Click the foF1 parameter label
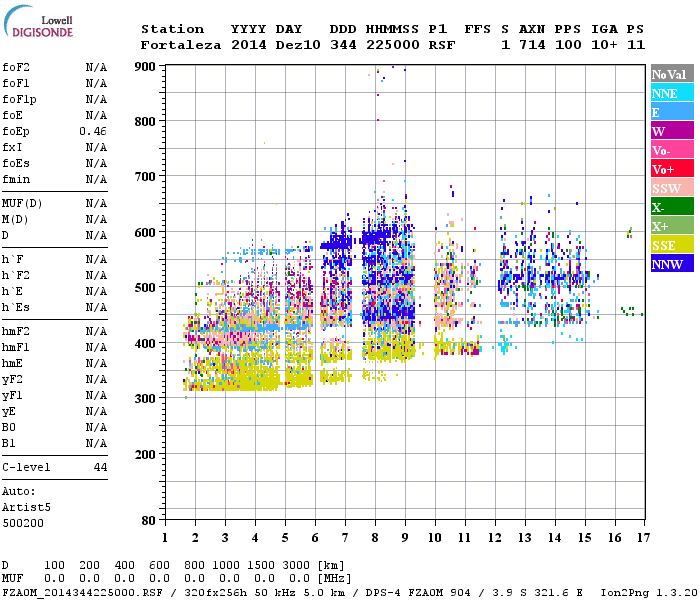Image resolution: width=700 pixels, height=600 pixels. point(16,83)
